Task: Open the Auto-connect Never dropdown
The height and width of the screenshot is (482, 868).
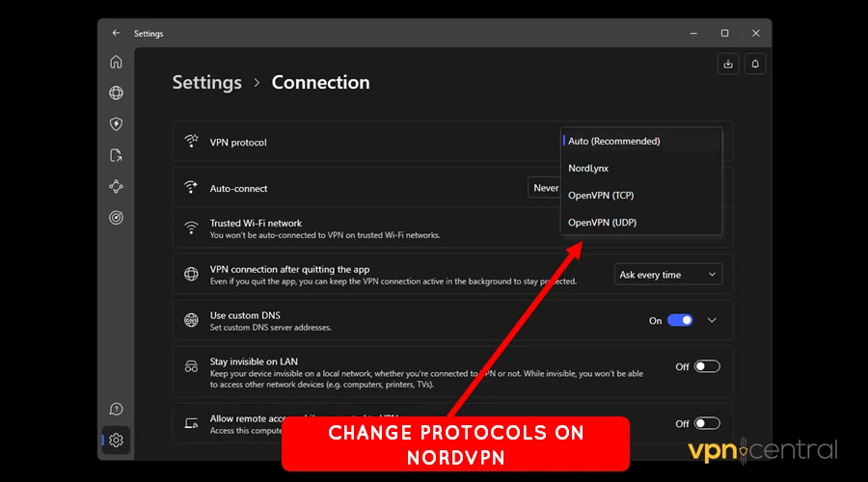Action: tap(545, 188)
